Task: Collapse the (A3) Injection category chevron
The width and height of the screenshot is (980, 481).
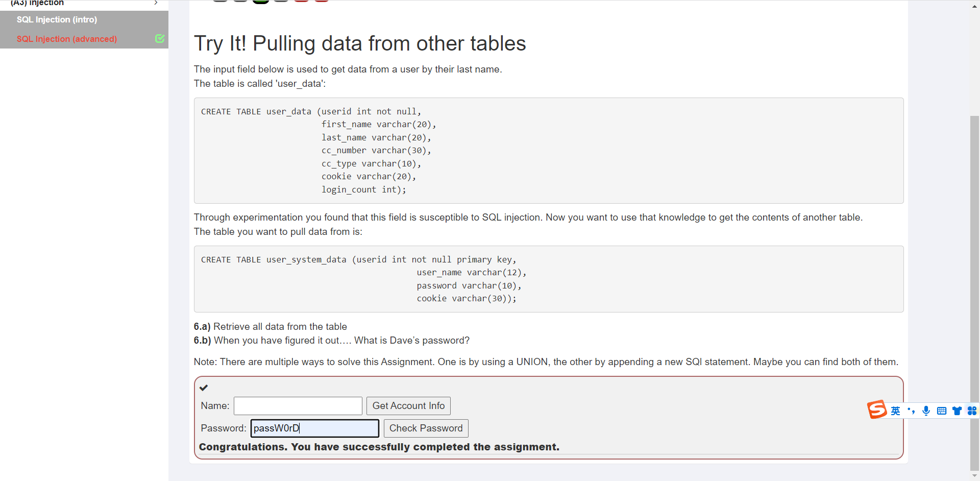Action: pyautogui.click(x=156, y=3)
